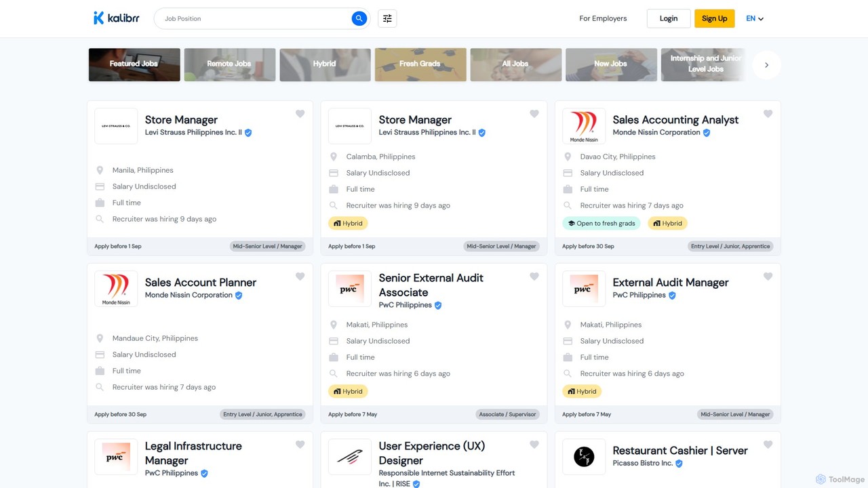Select the Featured Jobs category
The height and width of the screenshot is (488, 868).
(134, 64)
